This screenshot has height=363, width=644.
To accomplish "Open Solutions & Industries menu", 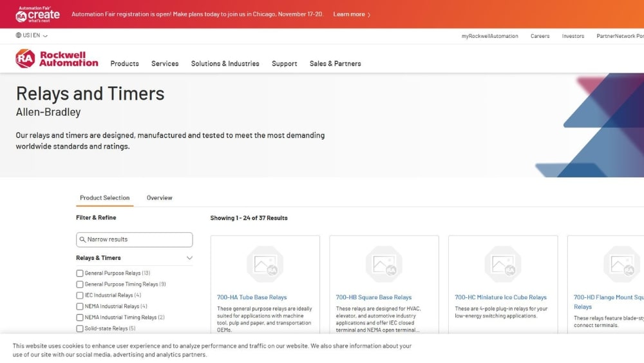I will [225, 64].
